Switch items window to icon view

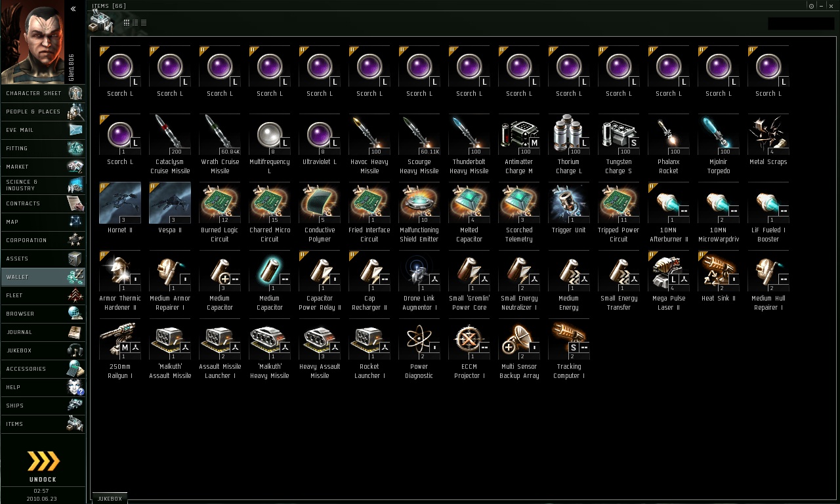pos(127,23)
